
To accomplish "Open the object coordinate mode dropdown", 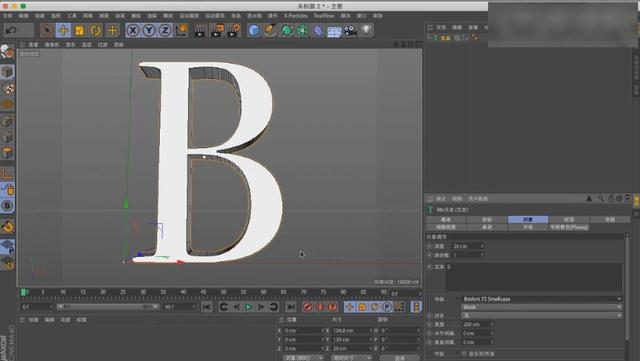I will (x=303, y=358).
